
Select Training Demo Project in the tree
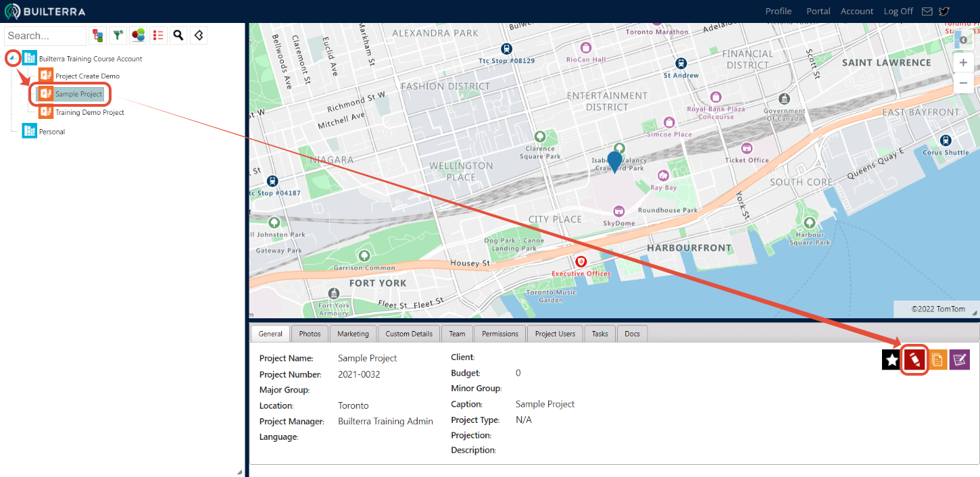[x=89, y=112]
